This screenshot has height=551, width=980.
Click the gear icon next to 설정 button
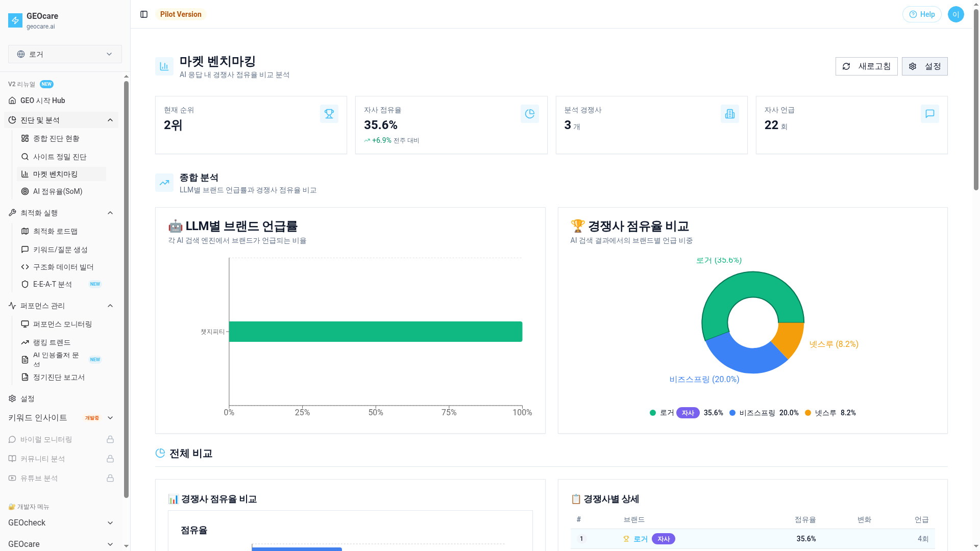tap(913, 66)
